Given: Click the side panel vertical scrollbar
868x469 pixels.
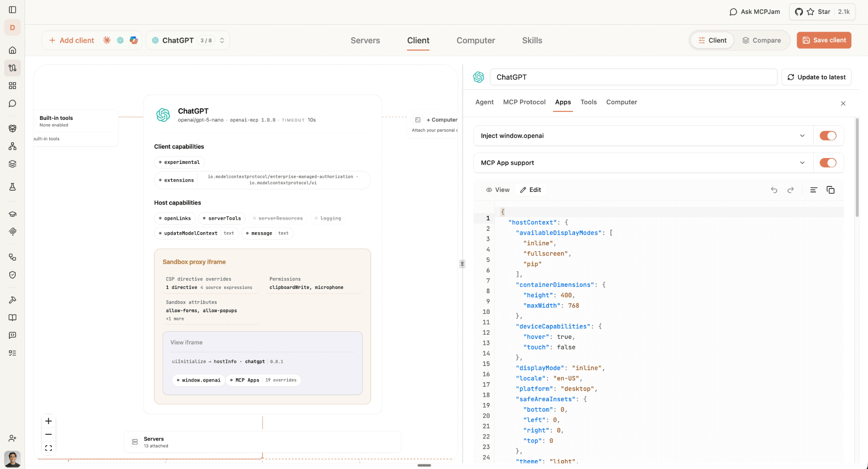Looking at the screenshot, I should tap(857, 167).
